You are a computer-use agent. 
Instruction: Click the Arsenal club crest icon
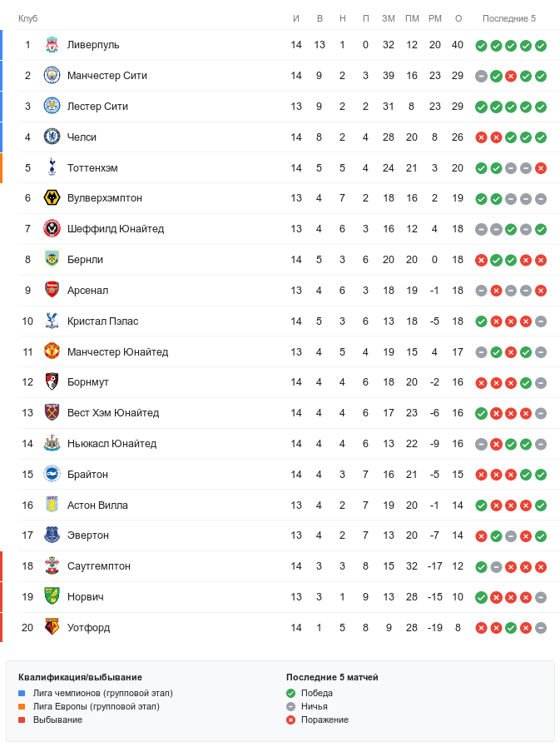click(52, 291)
